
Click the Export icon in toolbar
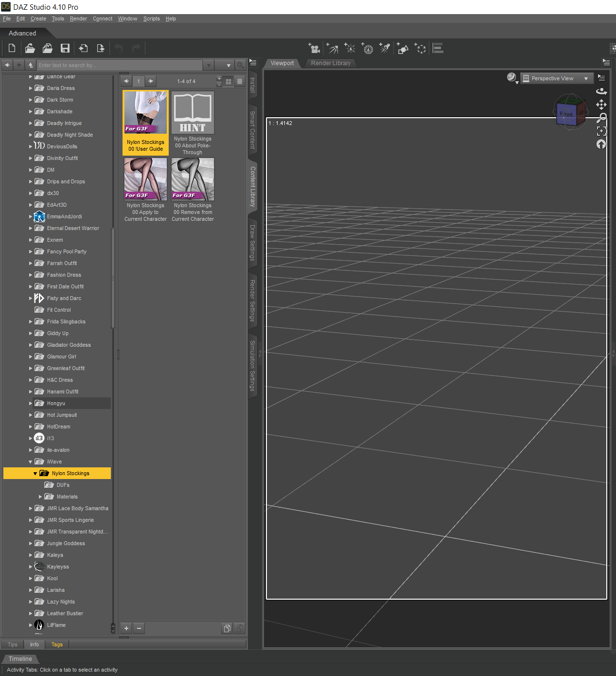click(x=101, y=48)
